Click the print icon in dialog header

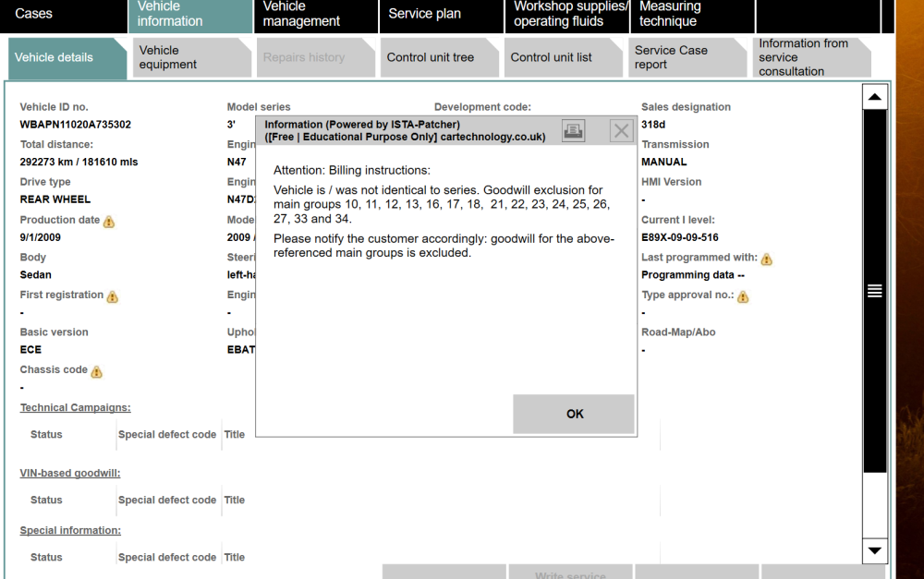click(x=573, y=130)
